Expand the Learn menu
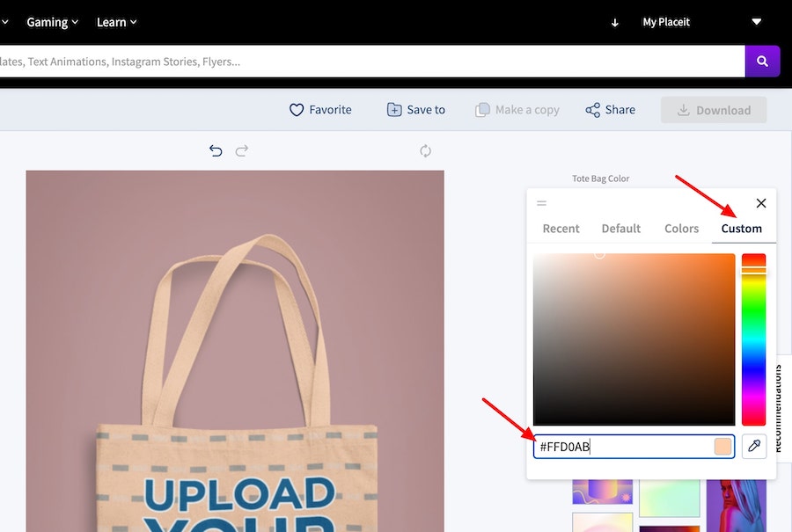792x532 pixels. pos(116,22)
